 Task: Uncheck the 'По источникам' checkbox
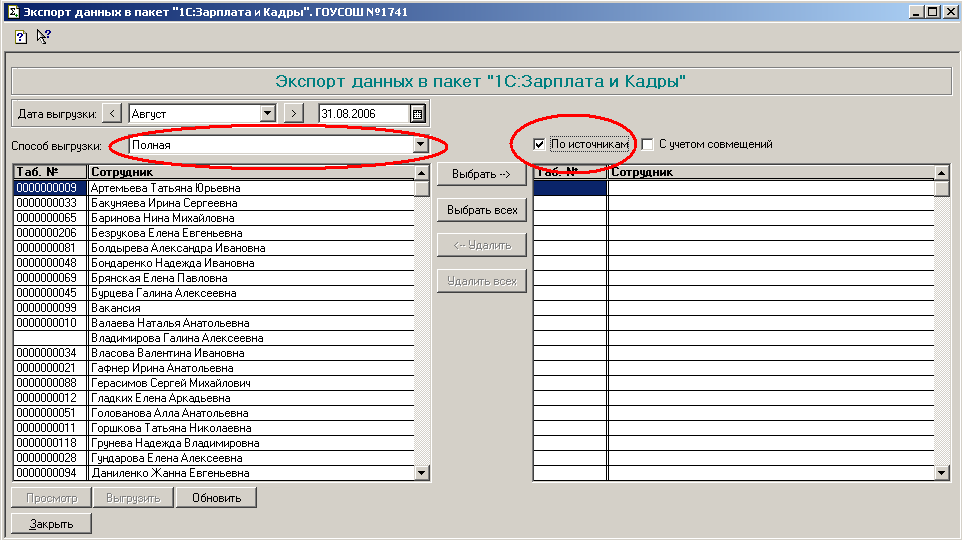click(x=539, y=144)
